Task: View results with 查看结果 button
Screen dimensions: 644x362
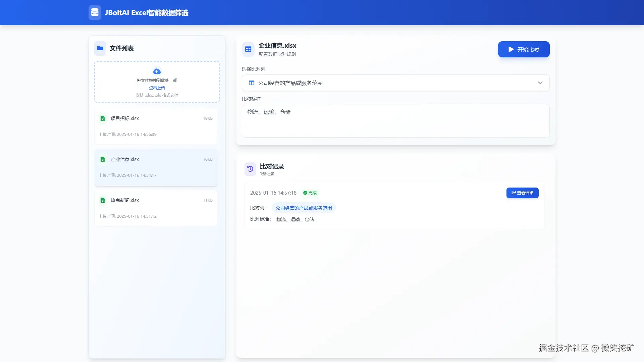Action: [x=522, y=193]
